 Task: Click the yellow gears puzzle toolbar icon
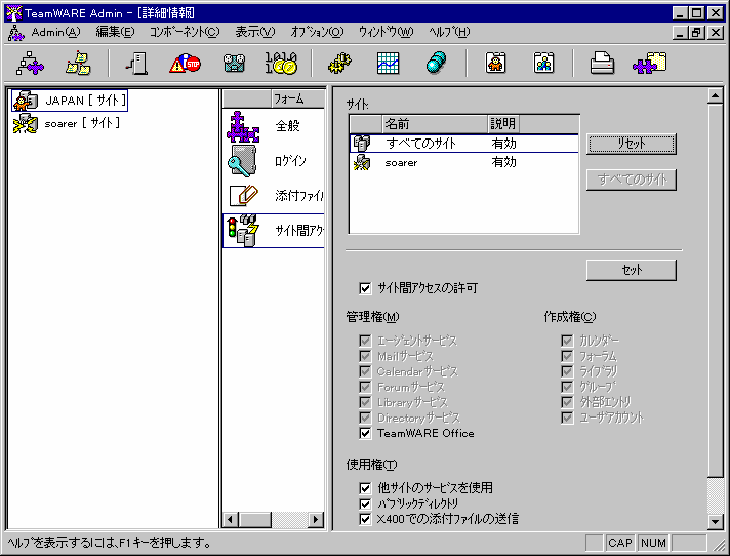340,63
